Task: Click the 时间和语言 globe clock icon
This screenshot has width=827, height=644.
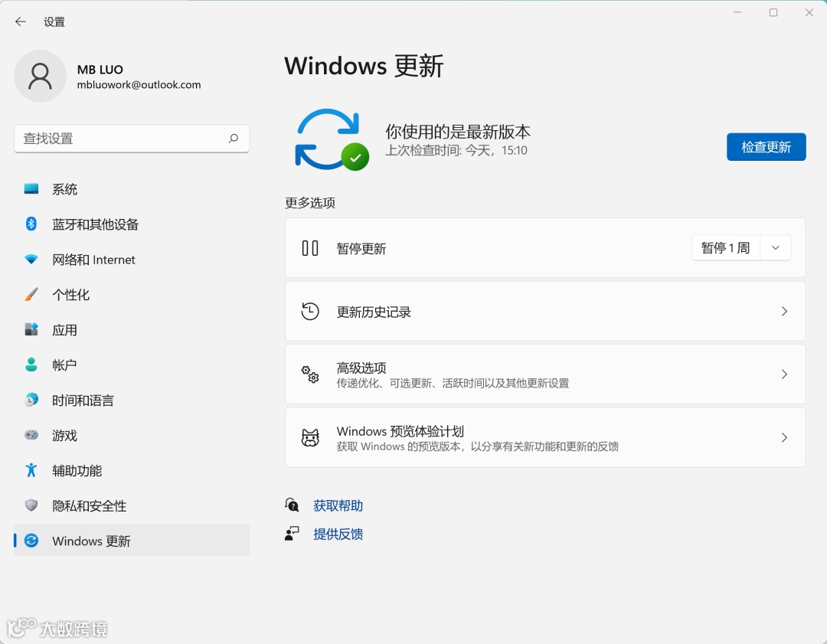Action: point(31,400)
